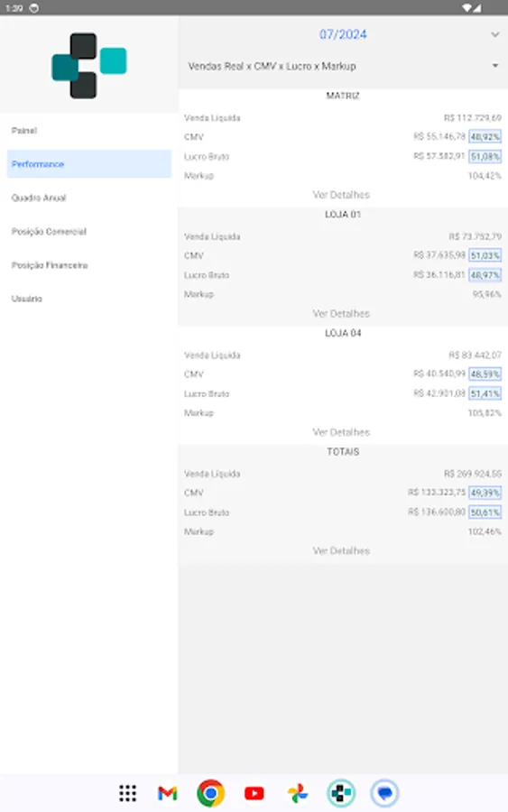Click LOJA 04 Markup value 105,82%

click(485, 412)
